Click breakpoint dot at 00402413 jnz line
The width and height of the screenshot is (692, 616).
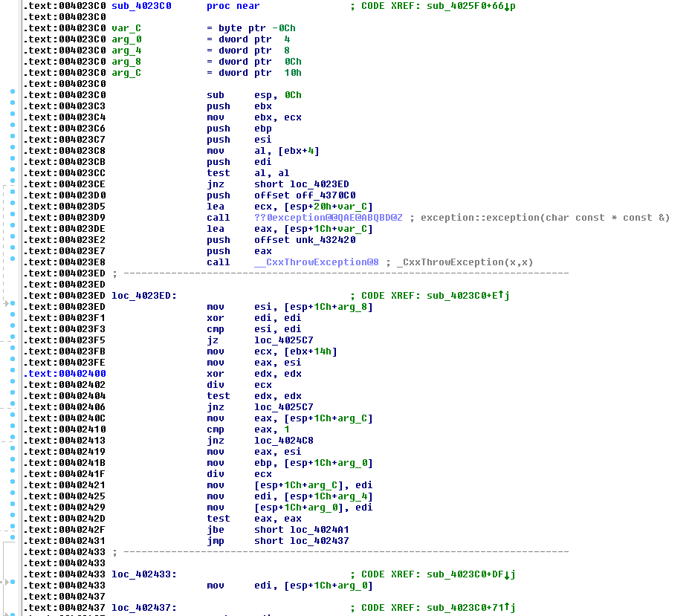(x=13, y=441)
